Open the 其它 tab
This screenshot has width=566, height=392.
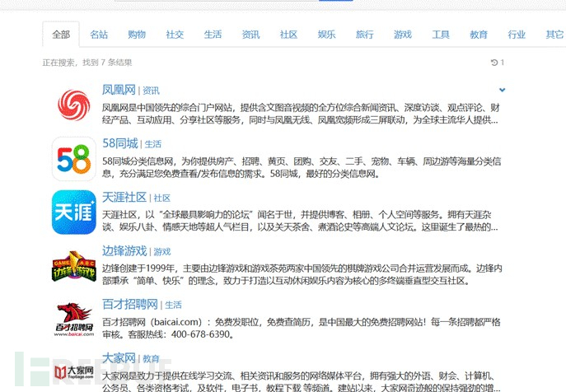point(554,35)
